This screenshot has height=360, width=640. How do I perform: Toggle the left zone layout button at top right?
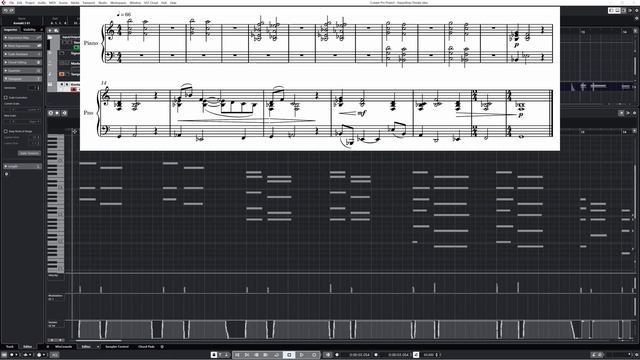pos(611,11)
